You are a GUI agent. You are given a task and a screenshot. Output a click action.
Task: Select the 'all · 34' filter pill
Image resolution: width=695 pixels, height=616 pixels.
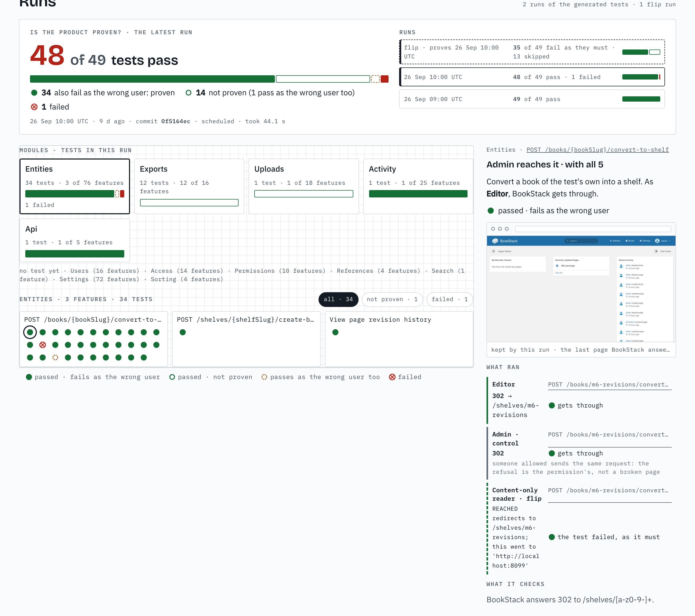tap(338, 299)
